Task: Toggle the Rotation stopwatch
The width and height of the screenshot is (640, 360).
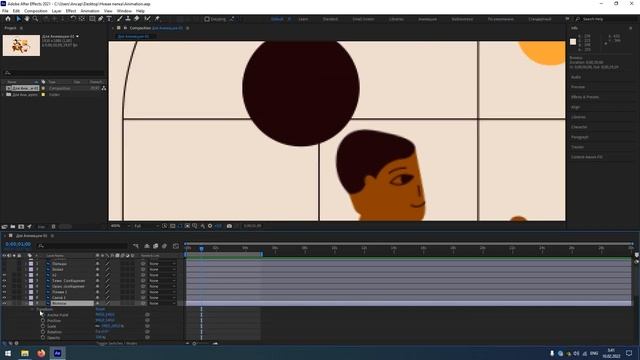Action: [43, 332]
